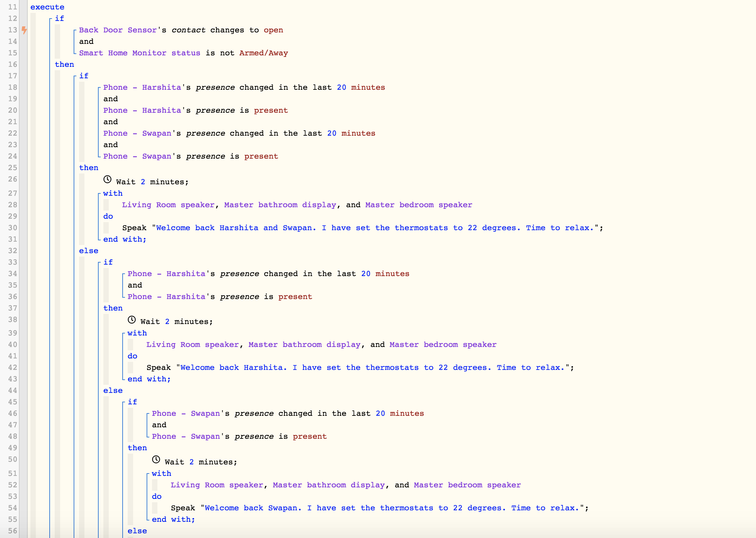
Task: Click the 'execute' keyword on line 11
Action: coord(47,7)
